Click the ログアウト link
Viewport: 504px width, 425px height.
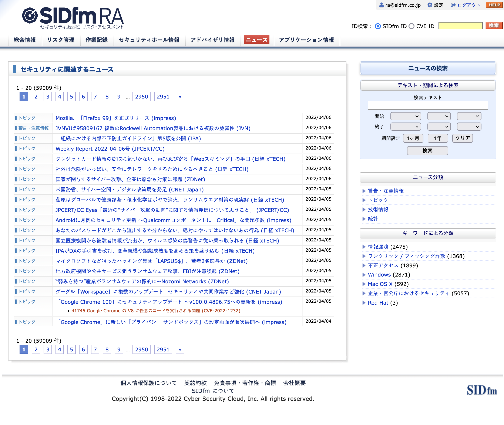[469, 5]
